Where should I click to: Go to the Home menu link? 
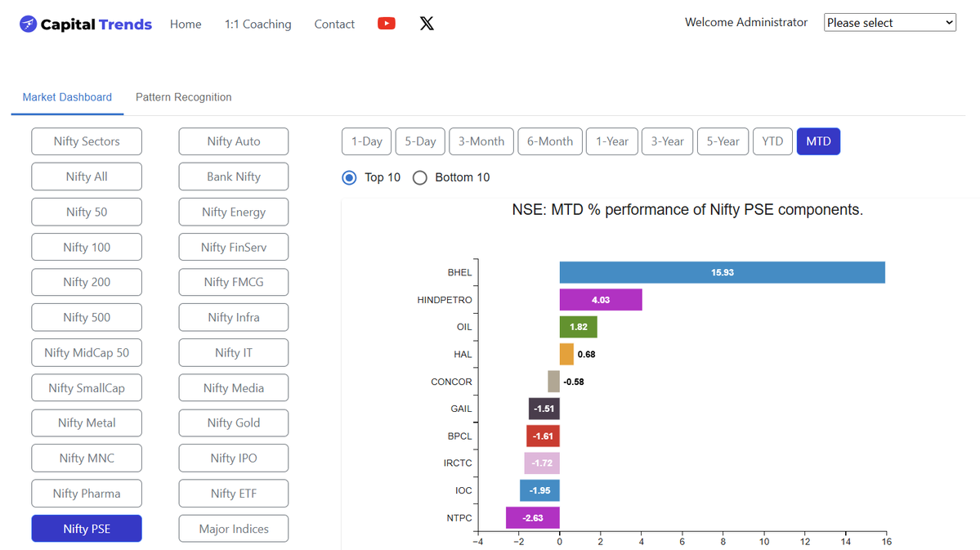(186, 24)
